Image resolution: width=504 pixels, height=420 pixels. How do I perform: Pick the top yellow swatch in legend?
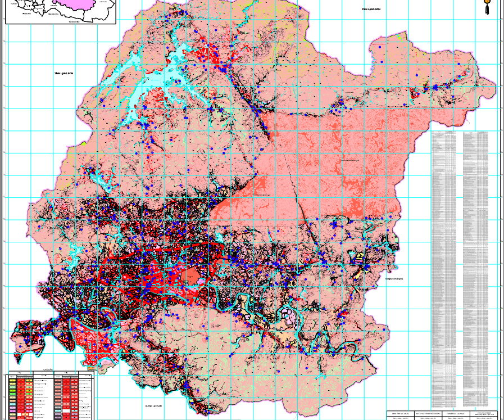(12, 380)
